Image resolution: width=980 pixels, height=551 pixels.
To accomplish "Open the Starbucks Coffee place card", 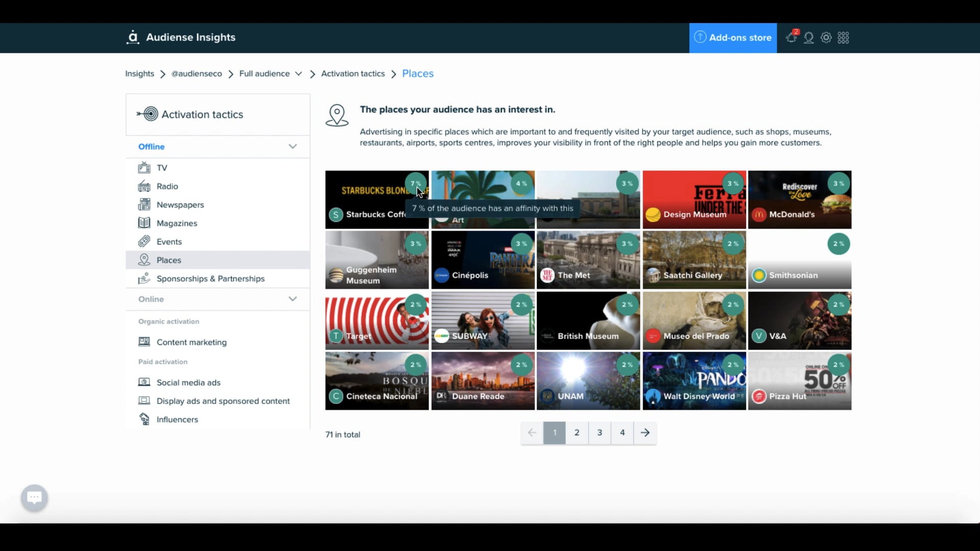I will (x=377, y=199).
